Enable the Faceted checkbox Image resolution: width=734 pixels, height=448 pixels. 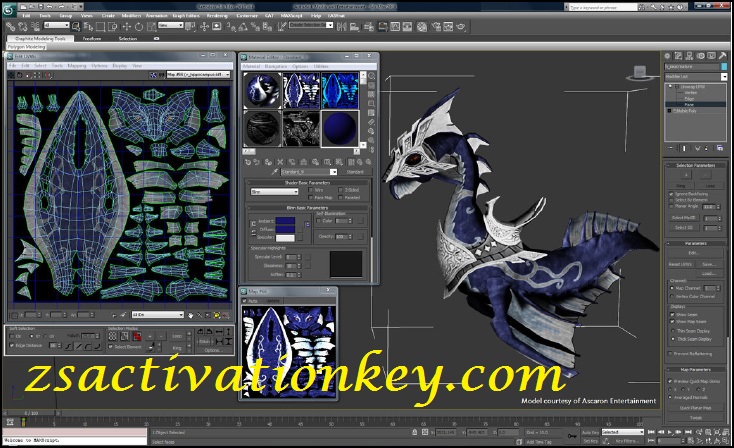coord(340,198)
